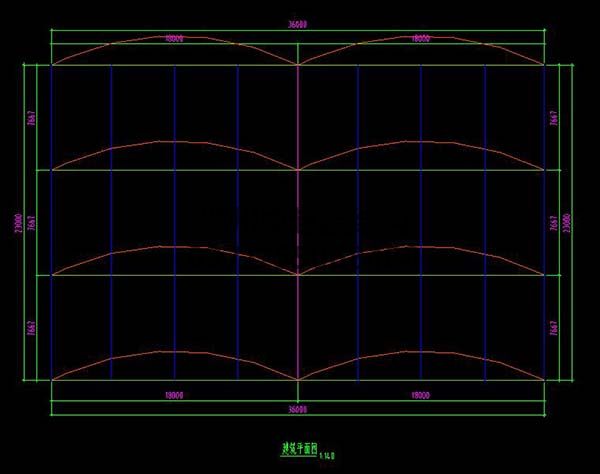Pick the apex of the bottom-right red arch
The image size is (600, 474).
pos(421,351)
